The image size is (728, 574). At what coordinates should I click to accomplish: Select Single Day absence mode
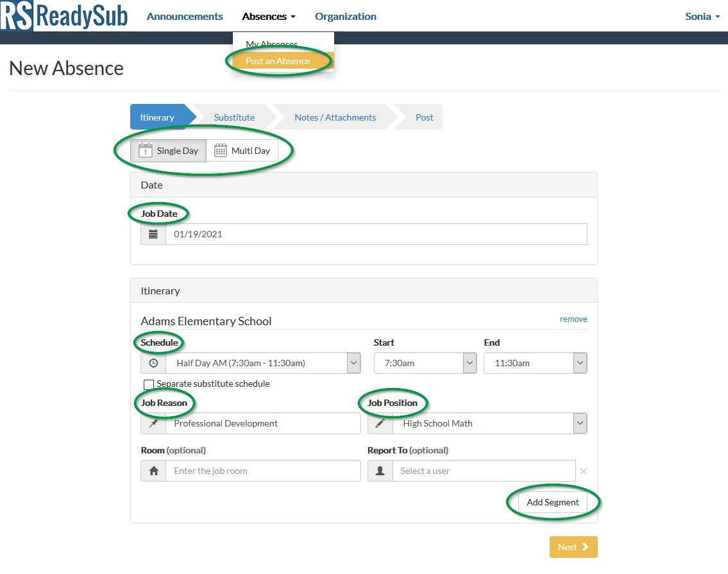[168, 150]
